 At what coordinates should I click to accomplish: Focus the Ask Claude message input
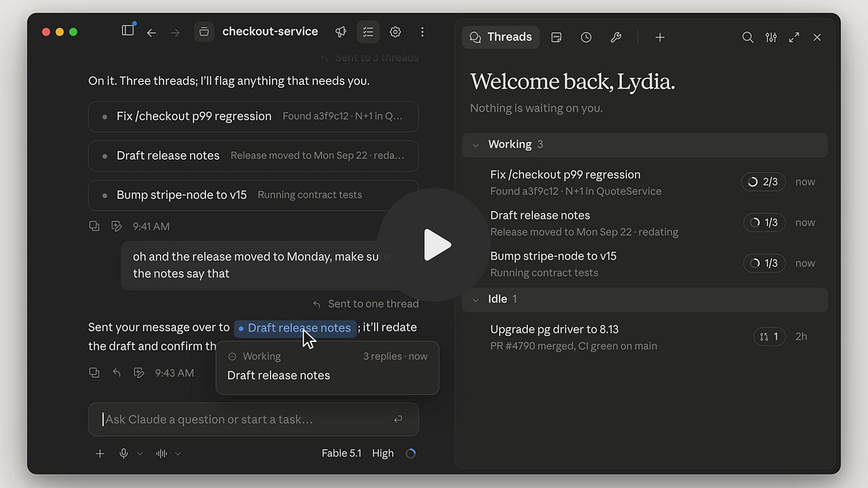[253, 419]
